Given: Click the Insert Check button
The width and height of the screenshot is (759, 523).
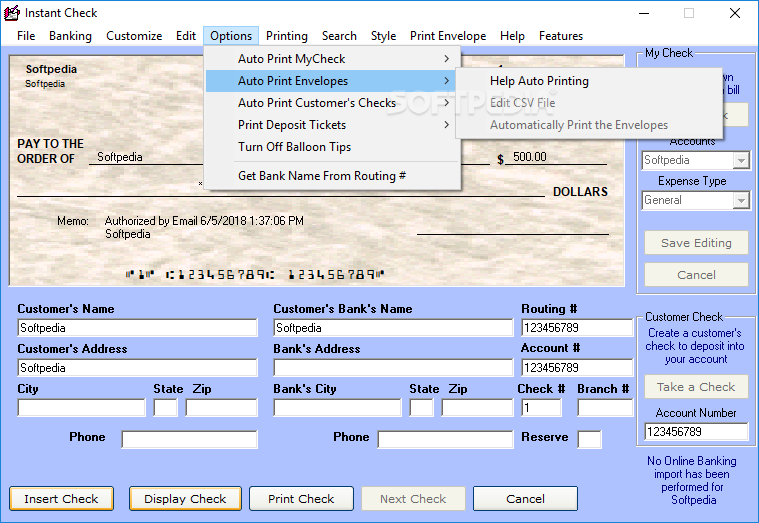Looking at the screenshot, I should click(x=61, y=499).
